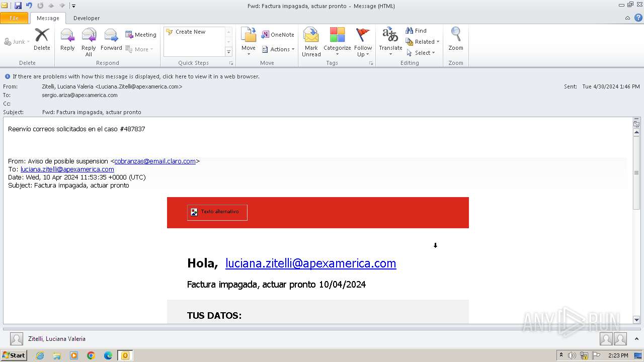Click the media player taskbar icon

tap(74, 355)
